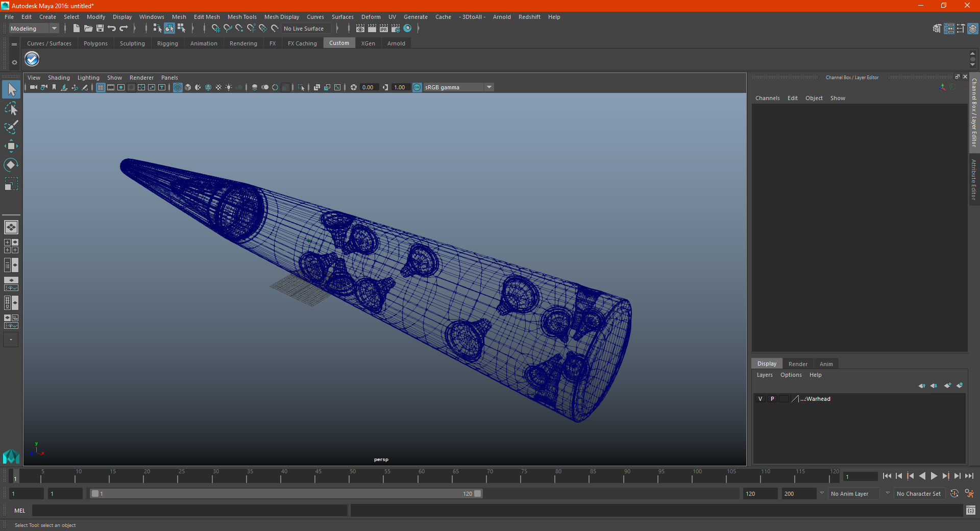Open Layers menu in Layer Editor
Viewport: 980px width, 531px height.
pyautogui.click(x=765, y=375)
